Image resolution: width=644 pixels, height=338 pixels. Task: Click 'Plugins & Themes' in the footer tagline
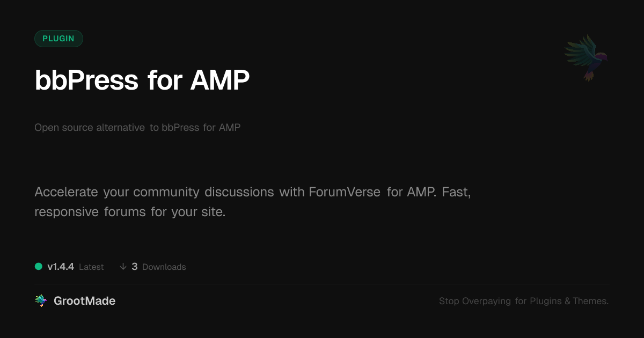[569, 302]
